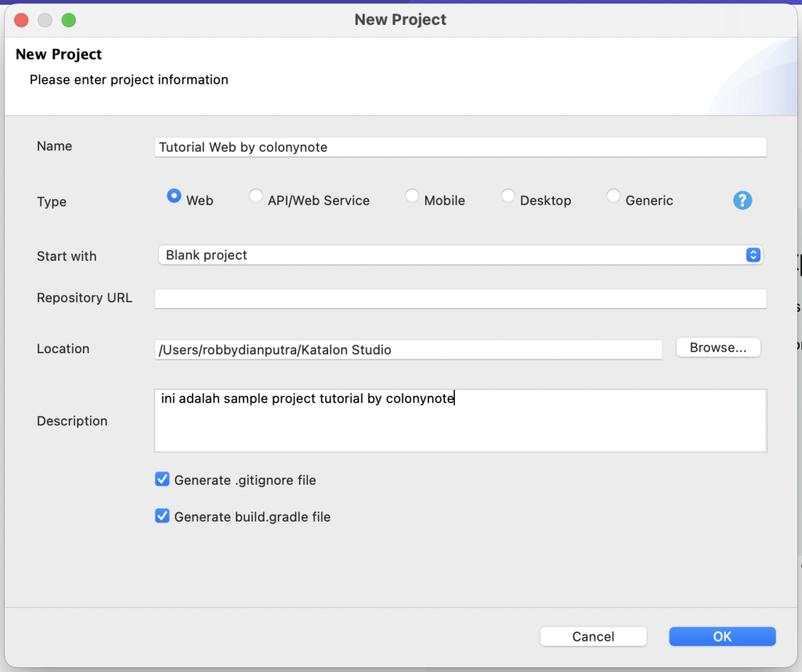Open the Start with Blank project dropdown
Screen dimensions: 802x672
460,255
